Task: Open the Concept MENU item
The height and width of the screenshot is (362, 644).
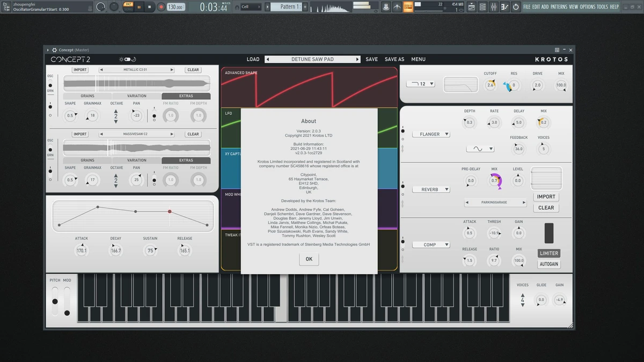Action: tap(418, 60)
